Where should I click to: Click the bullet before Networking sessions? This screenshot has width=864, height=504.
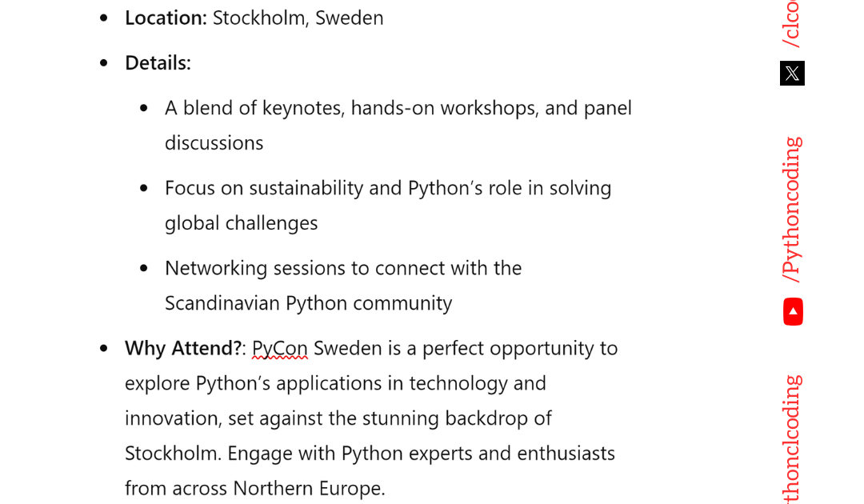point(144,268)
